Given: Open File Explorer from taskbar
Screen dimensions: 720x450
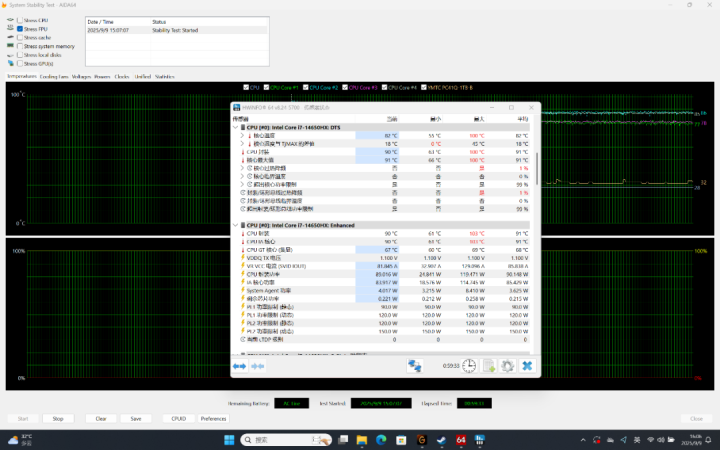Looking at the screenshot, I should [x=362, y=440].
